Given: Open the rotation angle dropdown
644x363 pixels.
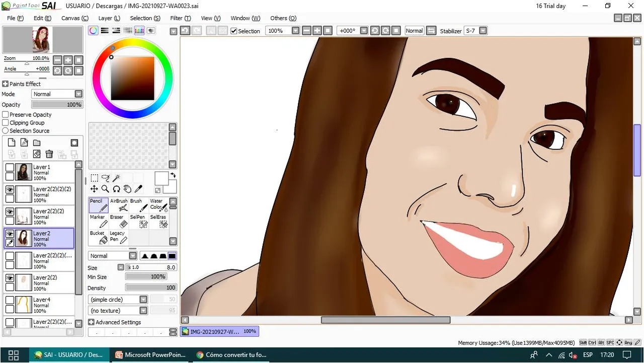Looking at the screenshot, I should tap(364, 31).
